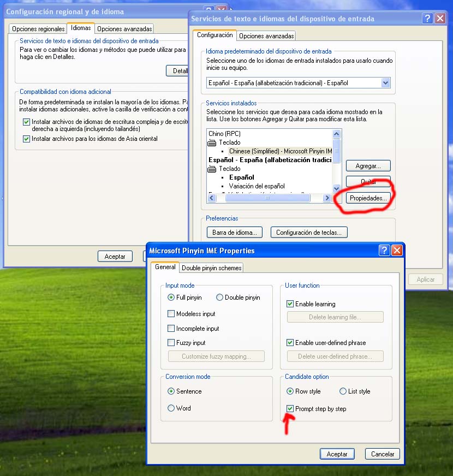Open the Barra de idioma... preferences
This screenshot has height=476, width=453.
coord(234,232)
